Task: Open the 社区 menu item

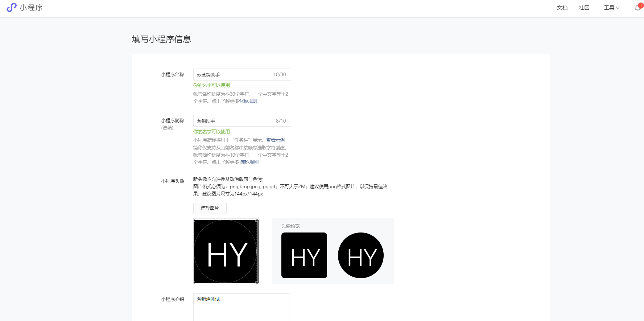Action: (584, 8)
